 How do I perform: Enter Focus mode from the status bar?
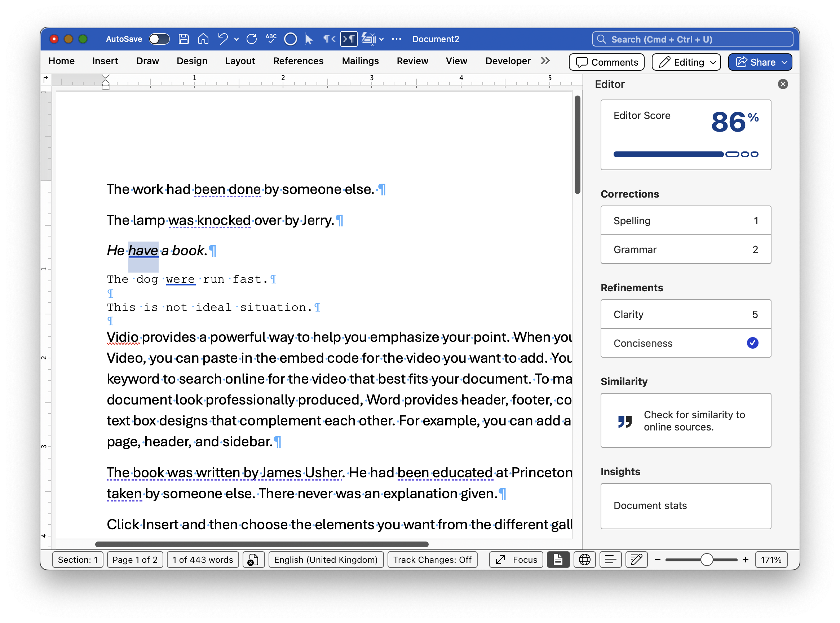tap(516, 560)
